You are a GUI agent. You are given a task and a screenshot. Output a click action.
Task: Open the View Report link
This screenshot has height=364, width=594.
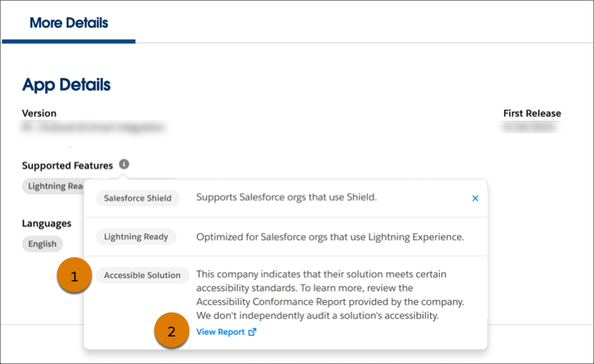point(221,332)
